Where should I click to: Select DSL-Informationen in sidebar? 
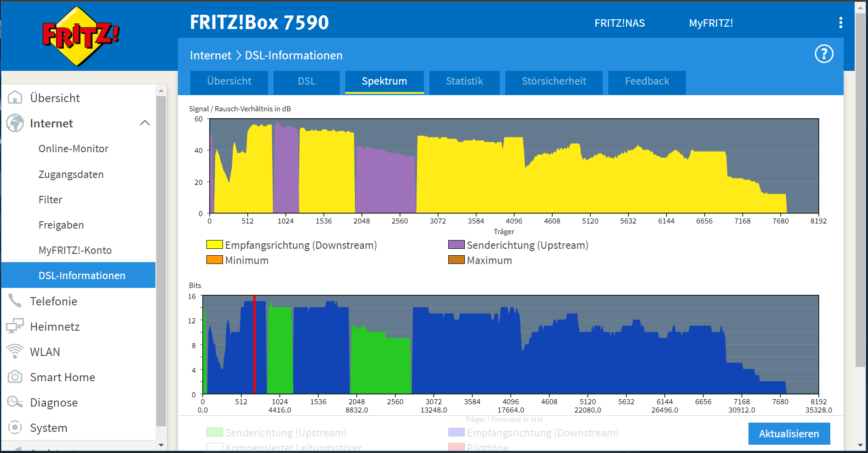(x=79, y=275)
